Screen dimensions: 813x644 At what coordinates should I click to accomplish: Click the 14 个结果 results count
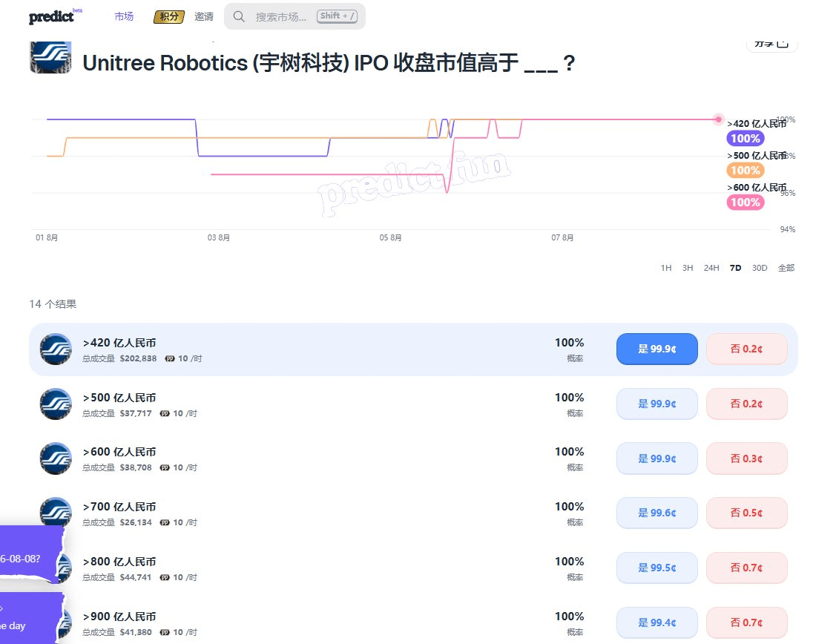[x=53, y=304]
